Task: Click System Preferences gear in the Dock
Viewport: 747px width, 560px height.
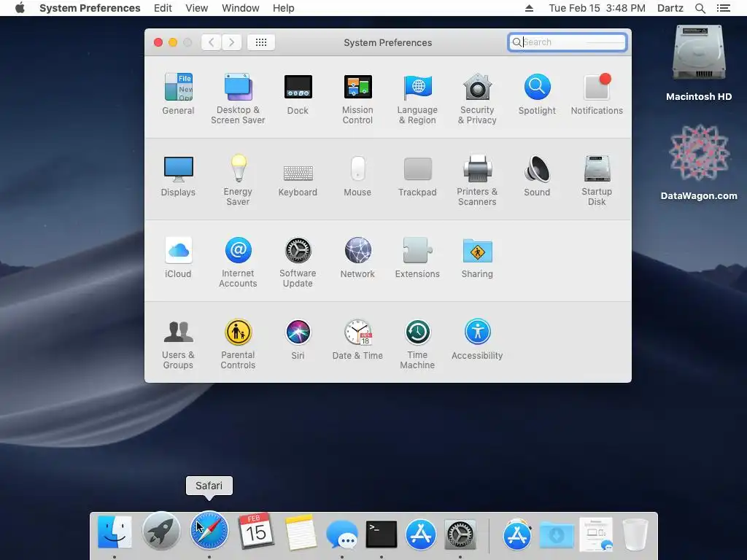Action: point(460,534)
